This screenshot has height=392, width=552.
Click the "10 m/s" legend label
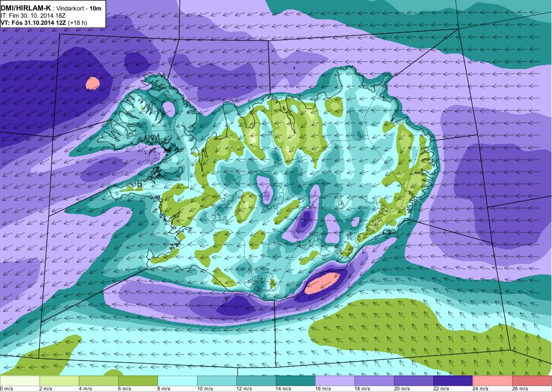pos(205,389)
